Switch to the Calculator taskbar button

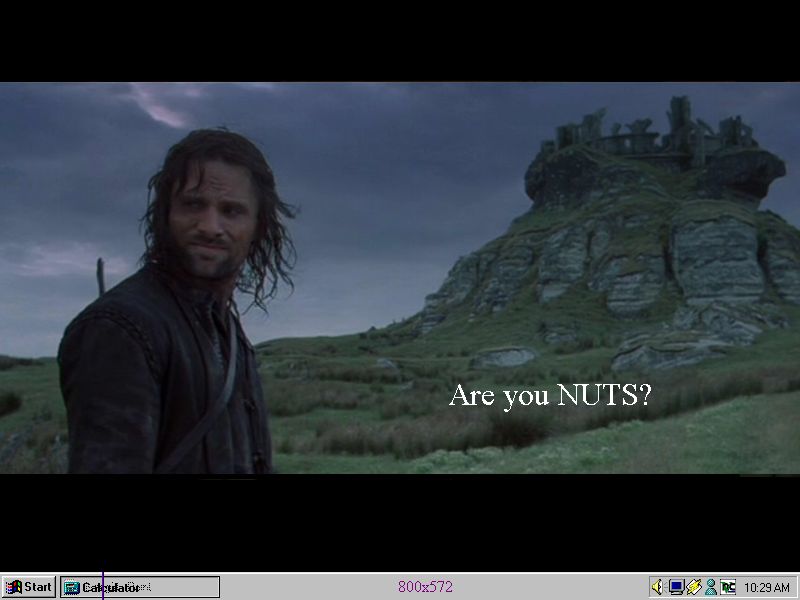140,587
